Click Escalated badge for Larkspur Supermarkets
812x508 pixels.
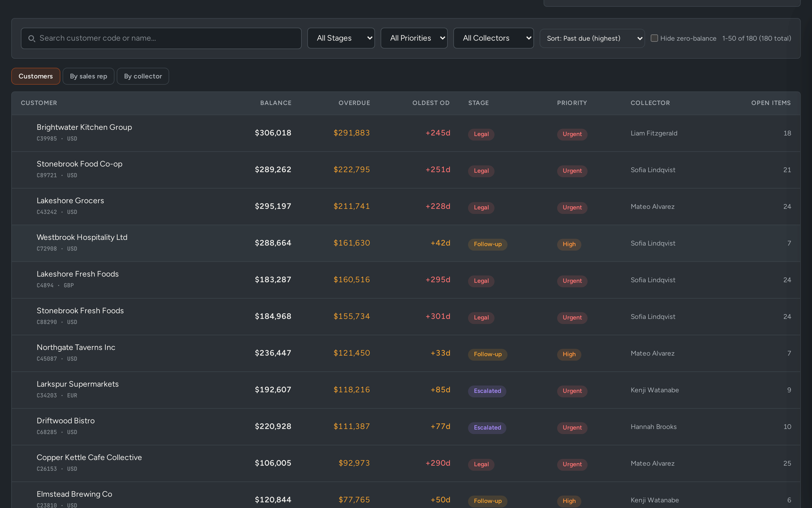(487, 391)
